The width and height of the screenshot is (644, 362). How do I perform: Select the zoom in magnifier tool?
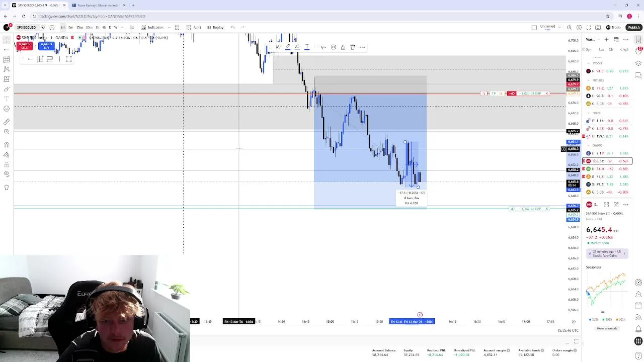pos(7,132)
